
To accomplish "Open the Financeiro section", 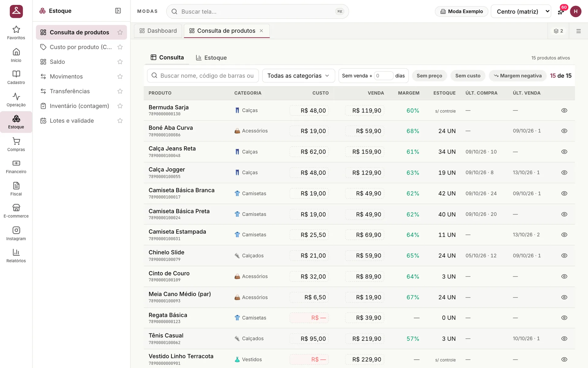I will coord(16,167).
